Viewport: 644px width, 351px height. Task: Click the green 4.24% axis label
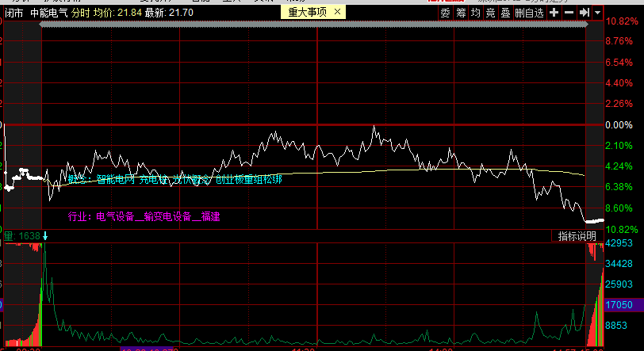tap(619, 166)
